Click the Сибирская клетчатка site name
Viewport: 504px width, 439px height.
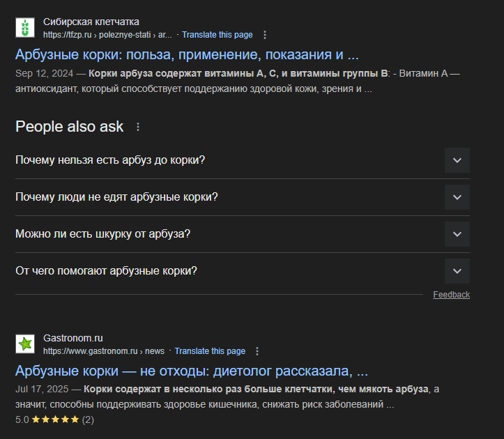point(91,22)
